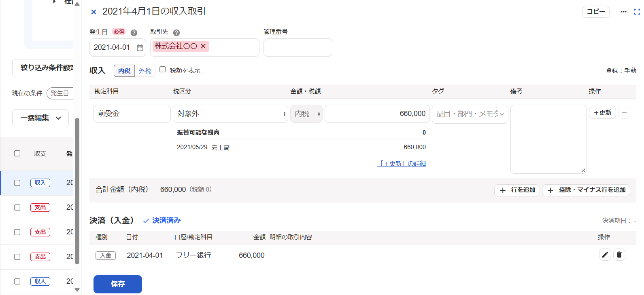Click the 2021-04-01 date field

click(118, 48)
